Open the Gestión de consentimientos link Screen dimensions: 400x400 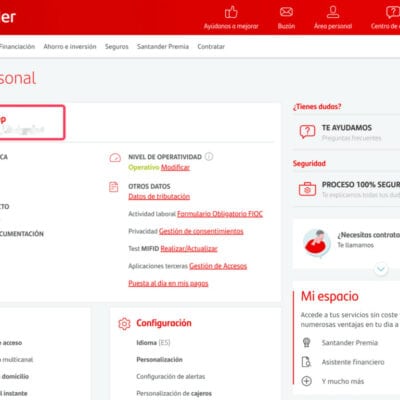201,231
